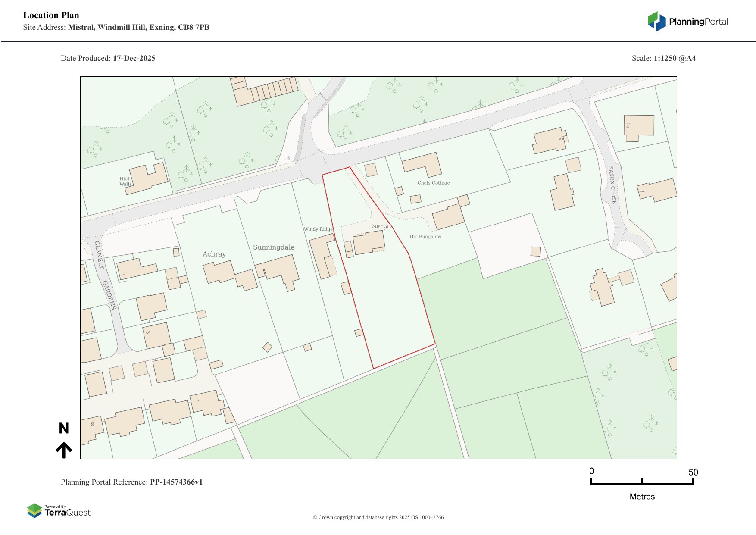The height and width of the screenshot is (535, 756).
Task: Click the Date Produced value
Action: point(134,58)
